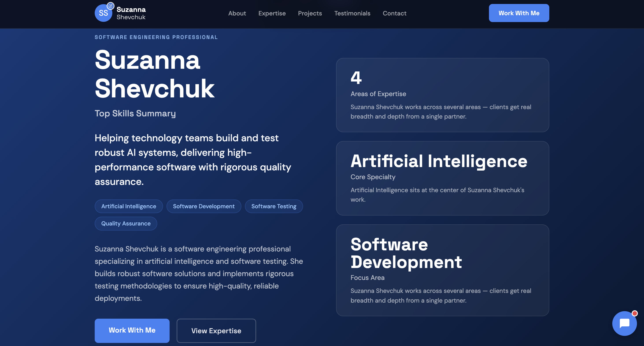This screenshot has height=346, width=644.
Task: Open the Software Development Focus Area card
Action: (x=442, y=270)
